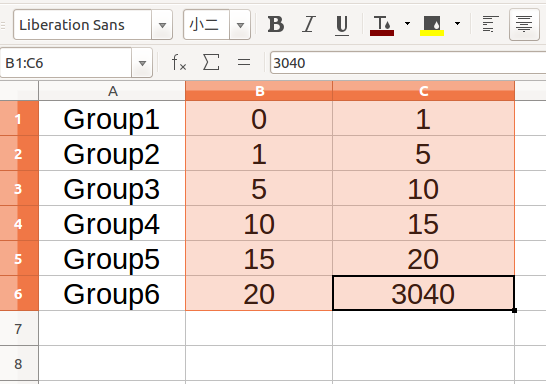This screenshot has width=546, height=384.
Task: Select cell containing Group3
Action: click(x=112, y=188)
